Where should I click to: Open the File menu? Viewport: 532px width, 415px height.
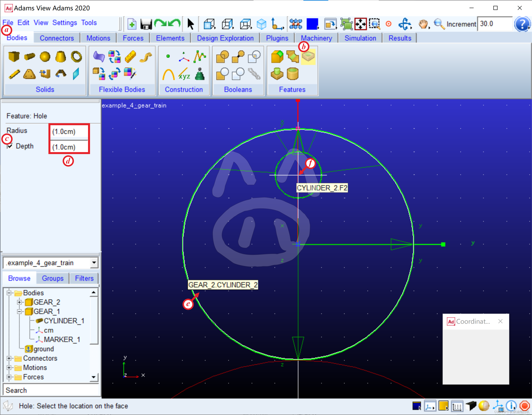(x=8, y=23)
